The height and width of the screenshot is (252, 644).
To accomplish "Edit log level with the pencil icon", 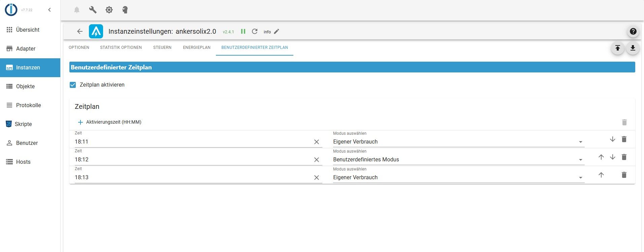I will pyautogui.click(x=277, y=31).
